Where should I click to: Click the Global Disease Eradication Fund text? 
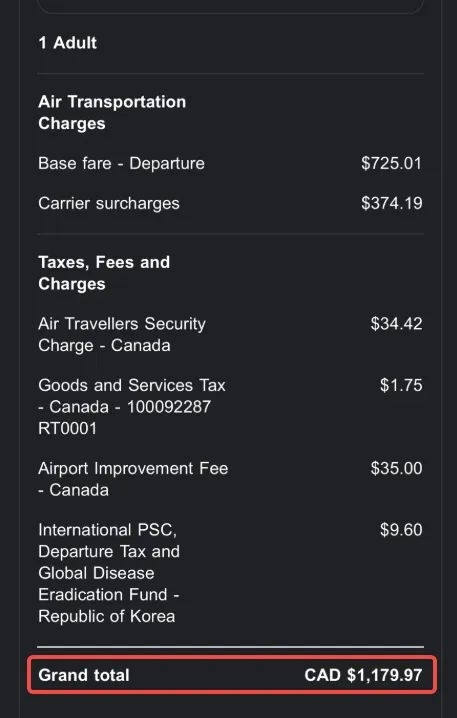tap(109, 584)
